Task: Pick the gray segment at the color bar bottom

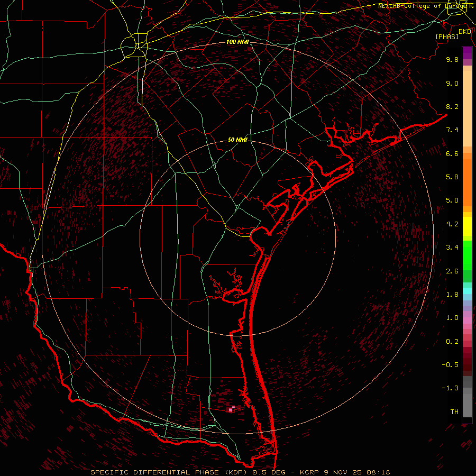Action: click(467, 405)
